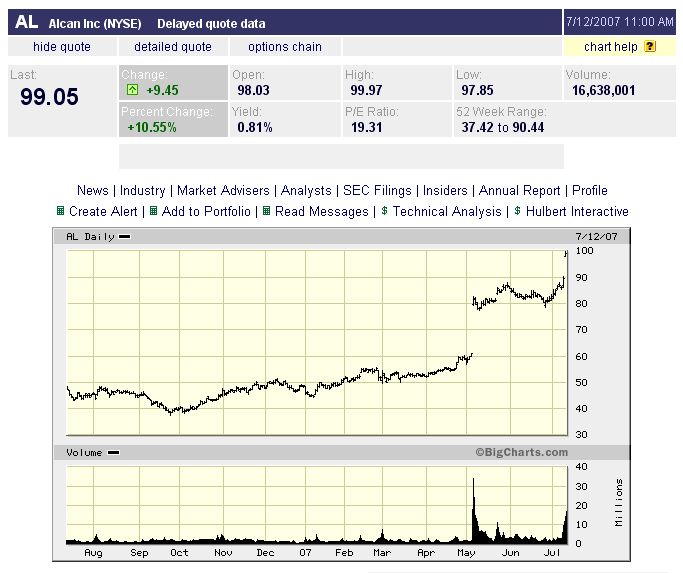
Task: Click the Volume legend line marker
Action: 113,453
